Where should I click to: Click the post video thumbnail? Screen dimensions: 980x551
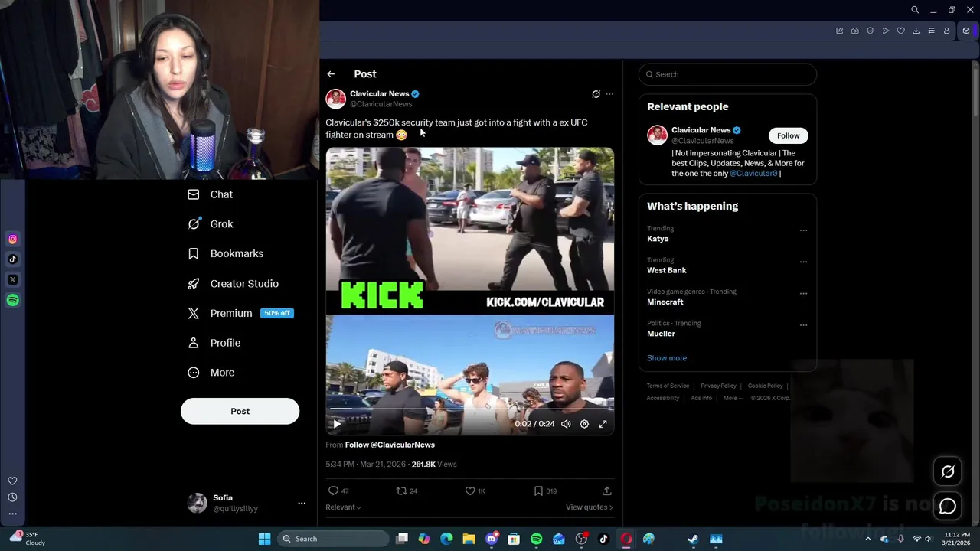pyautogui.click(x=470, y=291)
